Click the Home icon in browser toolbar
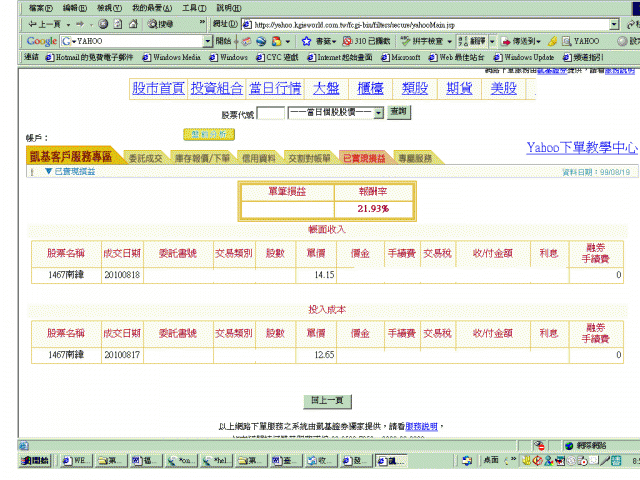Screen dimensions: 640x480 pos(133,24)
